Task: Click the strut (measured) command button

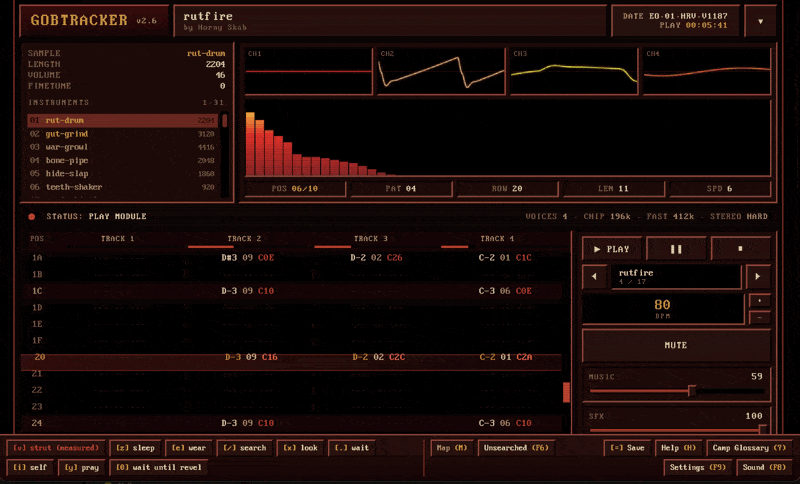Action: click(56, 448)
